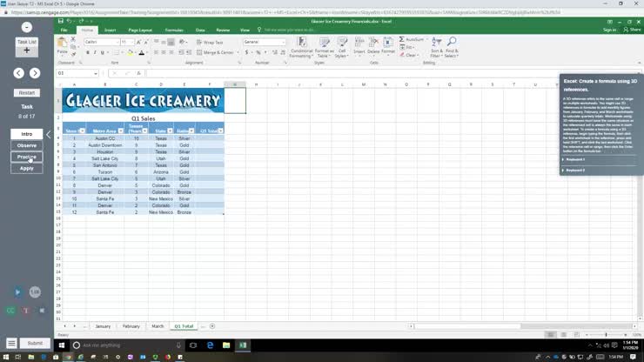Click the Restart button
This screenshot has height=362, width=644.
(27, 93)
